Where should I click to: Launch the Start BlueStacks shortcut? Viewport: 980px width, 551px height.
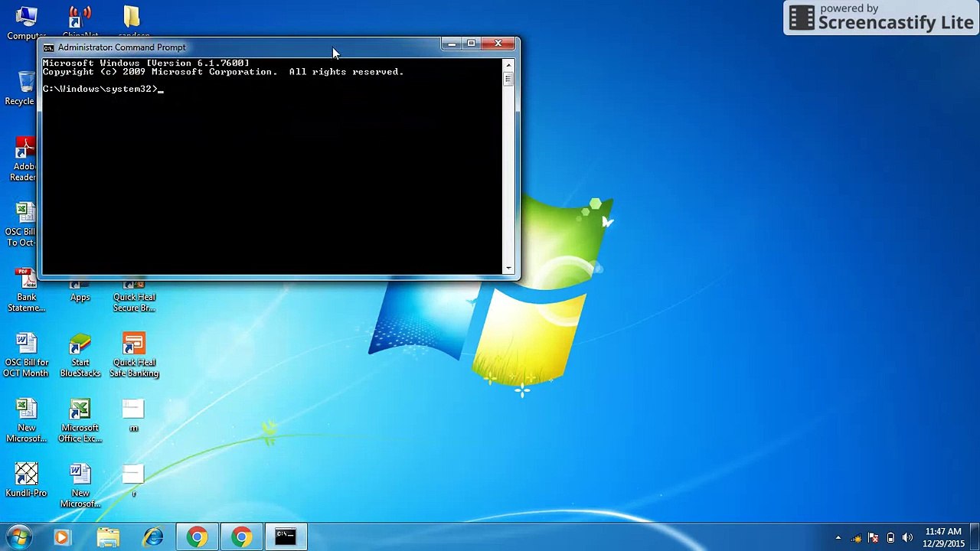(80, 355)
